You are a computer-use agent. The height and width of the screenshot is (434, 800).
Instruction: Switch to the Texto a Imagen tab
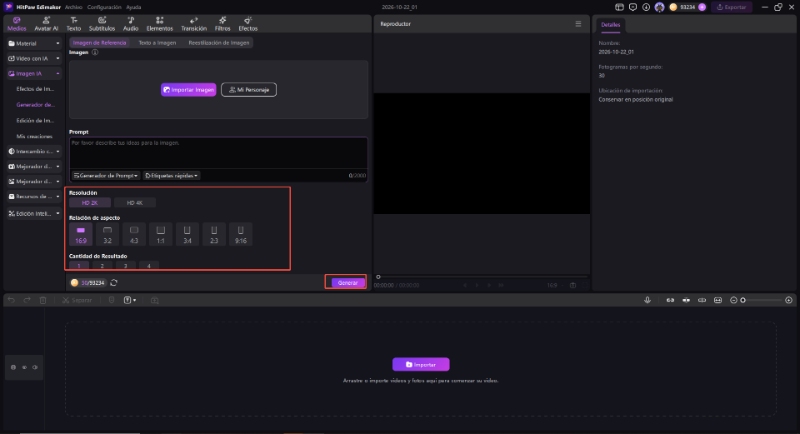[157, 43]
